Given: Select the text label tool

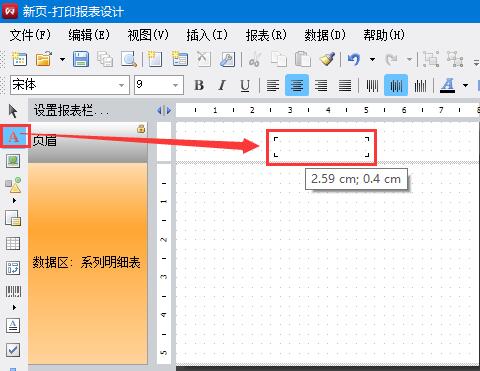Looking at the screenshot, I should click(x=13, y=137).
